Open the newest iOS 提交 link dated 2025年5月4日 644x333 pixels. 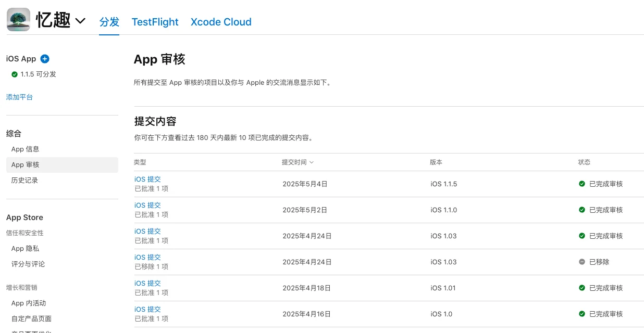click(x=147, y=179)
